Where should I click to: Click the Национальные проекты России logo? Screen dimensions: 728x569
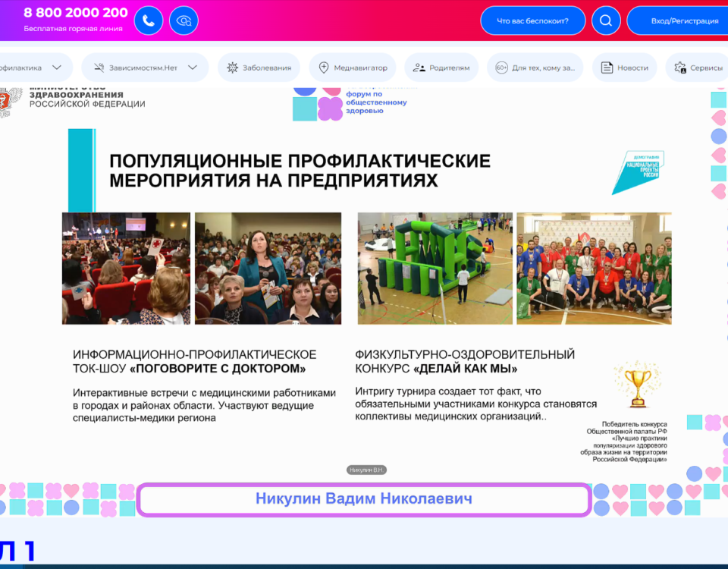pos(638,172)
